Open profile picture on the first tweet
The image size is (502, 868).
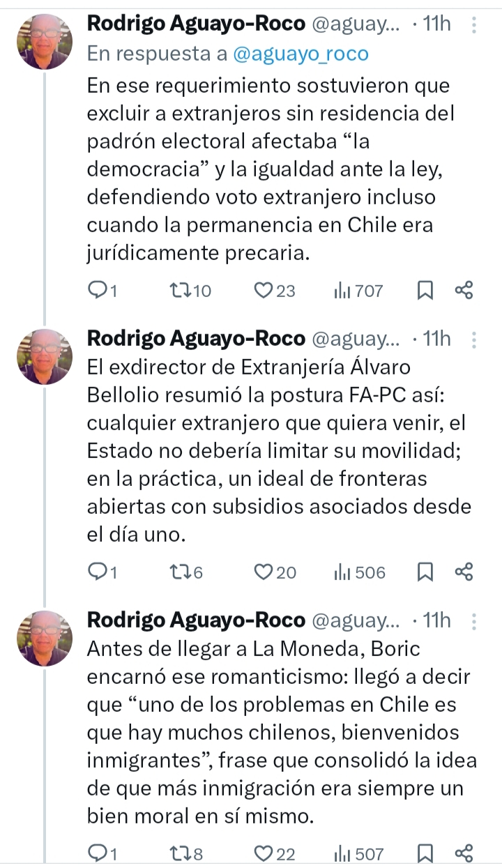45,42
